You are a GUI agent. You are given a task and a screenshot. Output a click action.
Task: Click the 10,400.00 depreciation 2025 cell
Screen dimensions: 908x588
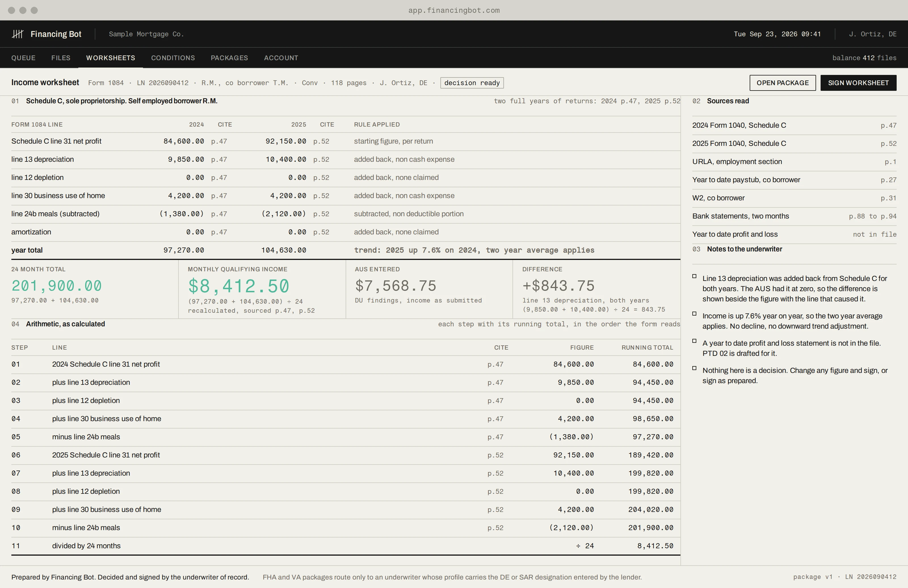[286, 159]
